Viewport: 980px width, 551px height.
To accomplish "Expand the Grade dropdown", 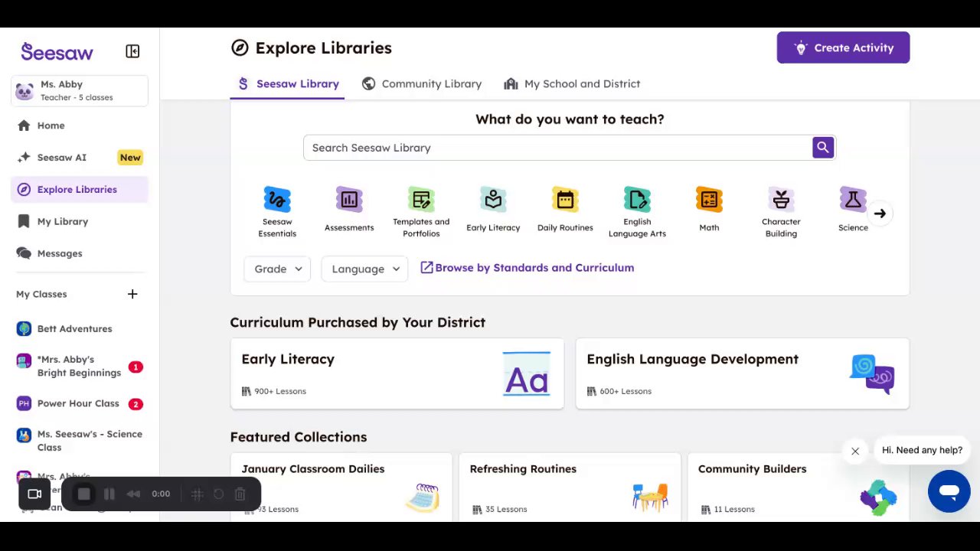I will click(x=277, y=269).
